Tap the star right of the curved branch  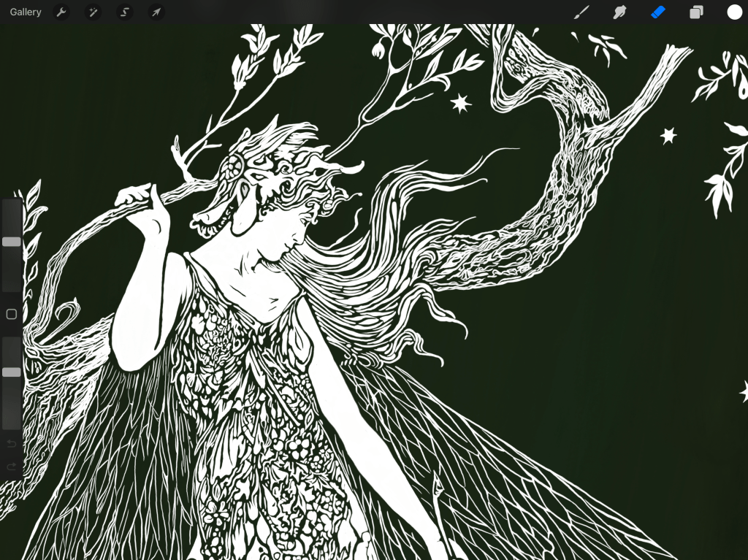668,135
